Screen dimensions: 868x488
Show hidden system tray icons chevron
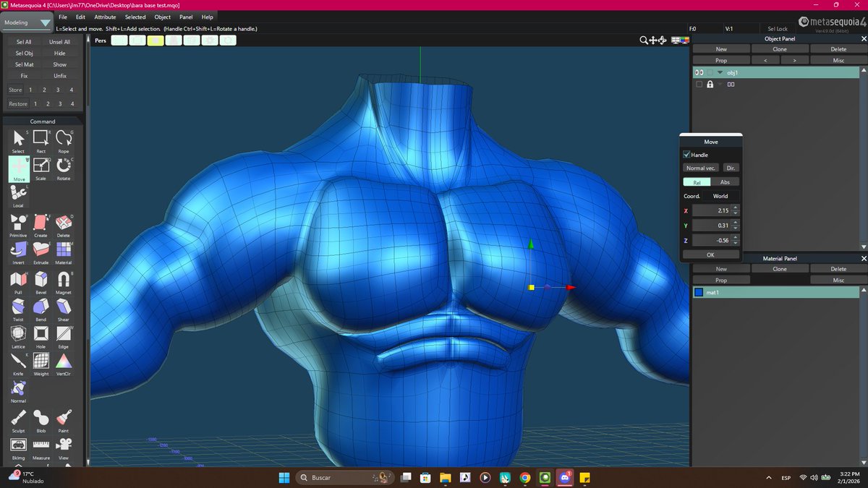click(768, 478)
